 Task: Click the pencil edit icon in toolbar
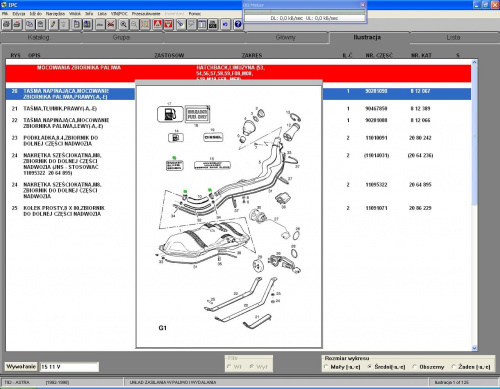53,24
